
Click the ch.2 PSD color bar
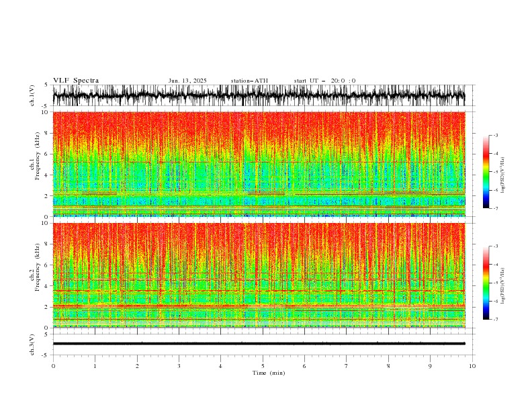pos(486,283)
